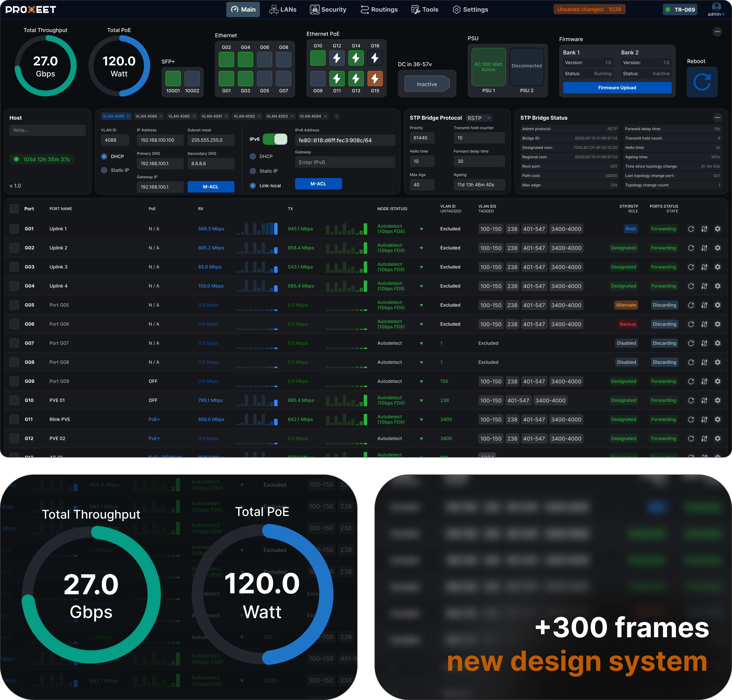This screenshot has height=700, width=732.
Task: Go to the Routings tab
Action: 379,9
